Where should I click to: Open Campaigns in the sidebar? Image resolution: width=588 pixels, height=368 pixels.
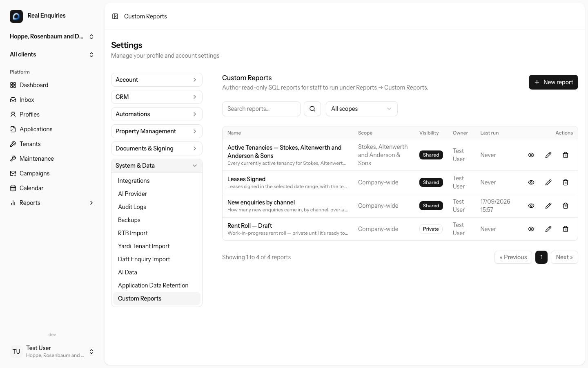52,173
